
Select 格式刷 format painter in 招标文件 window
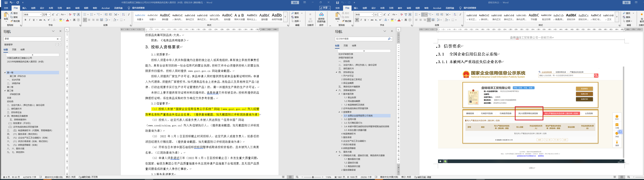15,21
